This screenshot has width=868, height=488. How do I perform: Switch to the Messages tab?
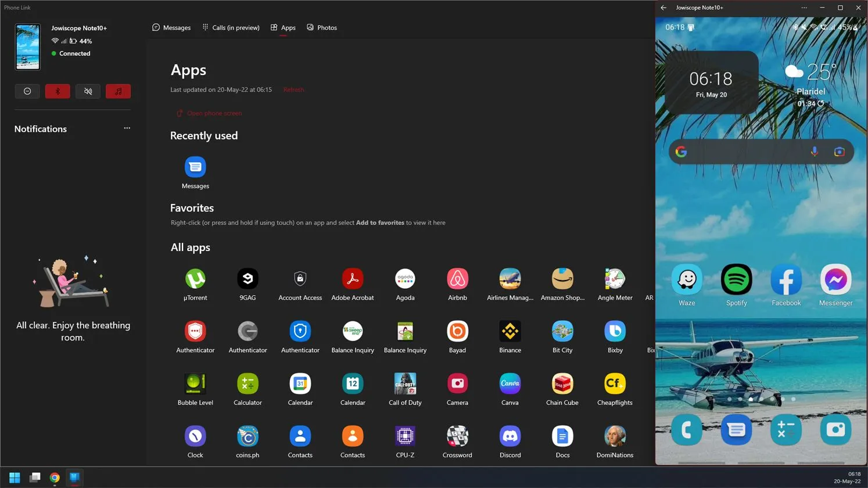pos(171,27)
